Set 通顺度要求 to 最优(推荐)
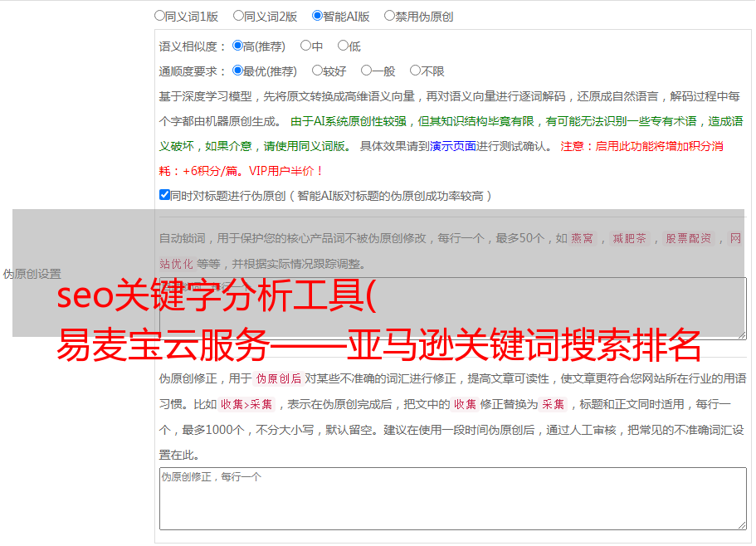The width and height of the screenshot is (756, 546). (x=237, y=71)
